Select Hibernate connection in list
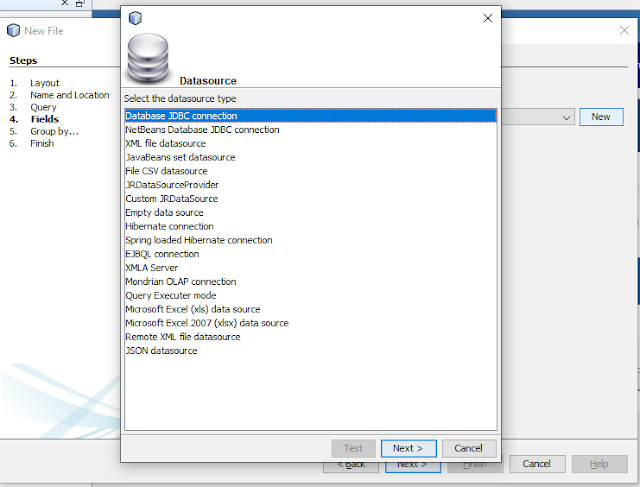The image size is (640, 487). pyautogui.click(x=311, y=227)
